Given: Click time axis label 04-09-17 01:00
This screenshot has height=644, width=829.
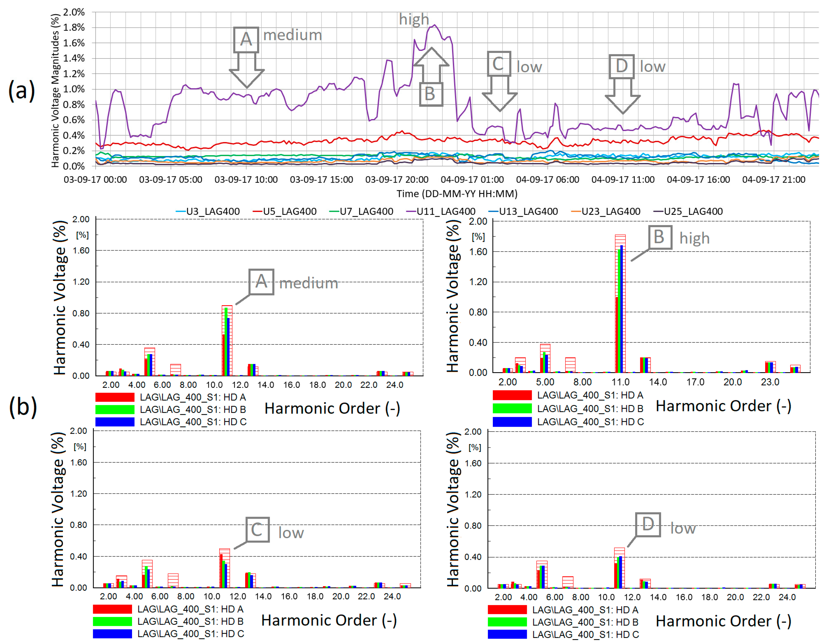Looking at the screenshot, I should (472, 179).
